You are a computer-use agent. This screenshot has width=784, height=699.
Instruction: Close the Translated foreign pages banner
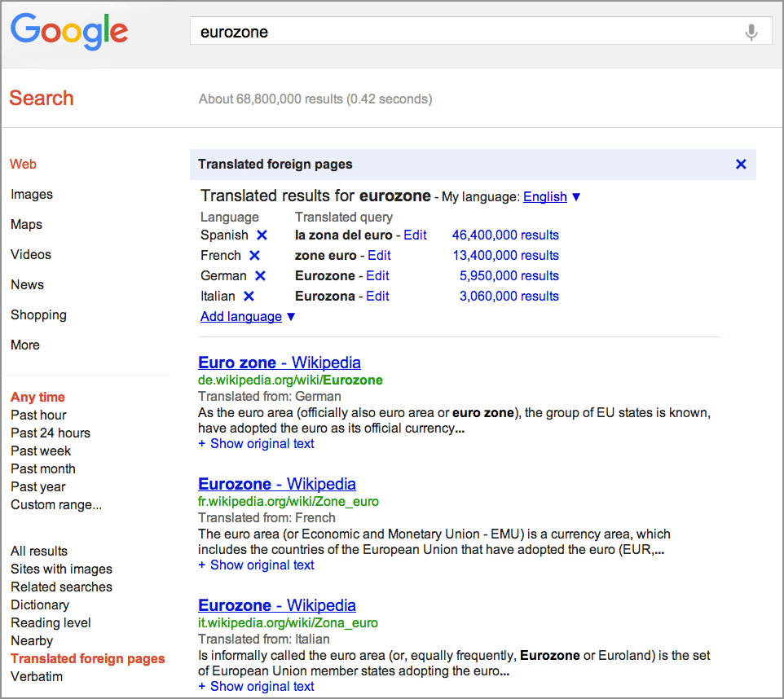point(740,165)
